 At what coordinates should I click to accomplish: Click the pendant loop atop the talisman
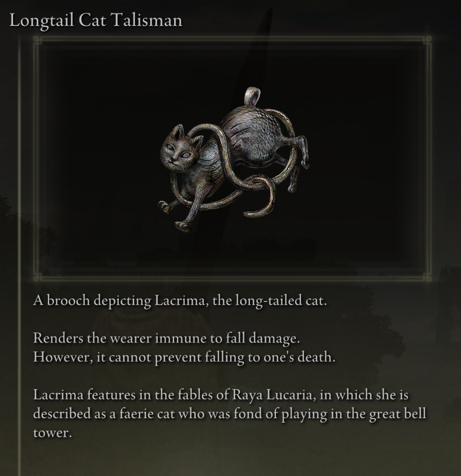[252, 97]
